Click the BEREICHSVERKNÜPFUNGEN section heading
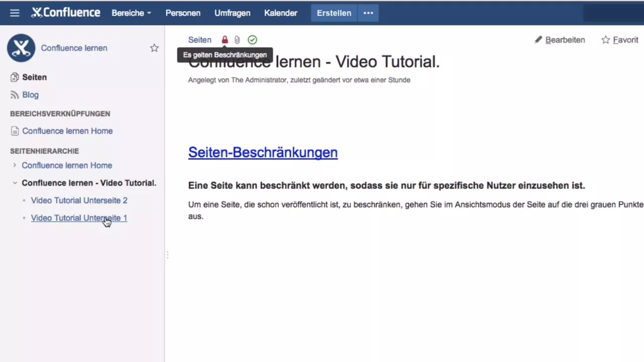Screen dimensions: 644x362 point(60,114)
